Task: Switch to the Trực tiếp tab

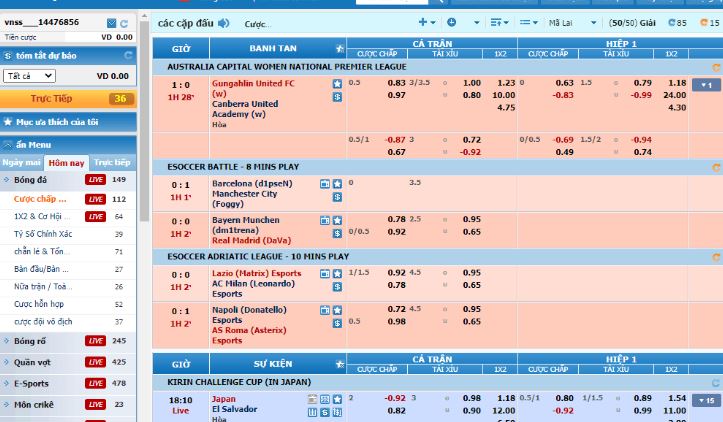Action: point(112,162)
